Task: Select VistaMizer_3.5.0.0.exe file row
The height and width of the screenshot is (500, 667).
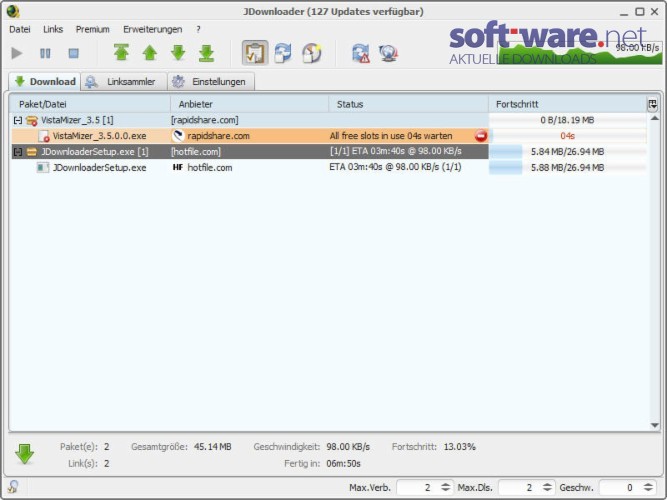Action: click(x=328, y=136)
